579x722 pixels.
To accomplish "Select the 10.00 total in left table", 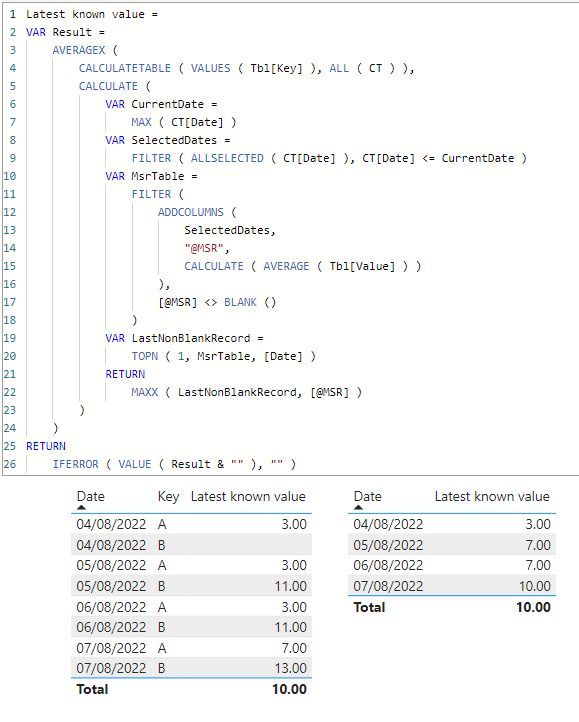I will click(289, 689).
